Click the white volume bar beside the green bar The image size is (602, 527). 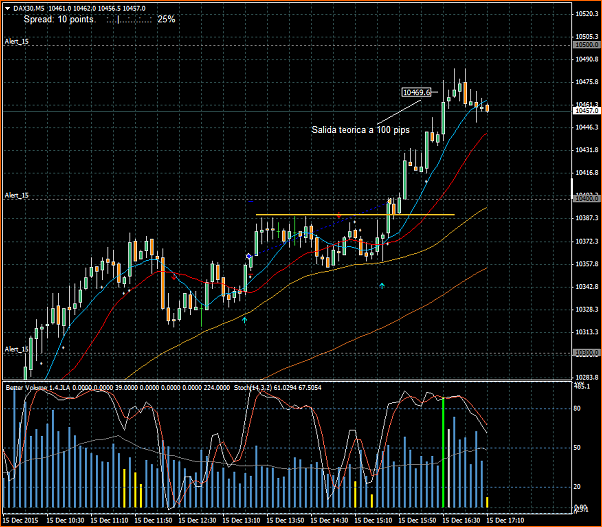click(448, 468)
